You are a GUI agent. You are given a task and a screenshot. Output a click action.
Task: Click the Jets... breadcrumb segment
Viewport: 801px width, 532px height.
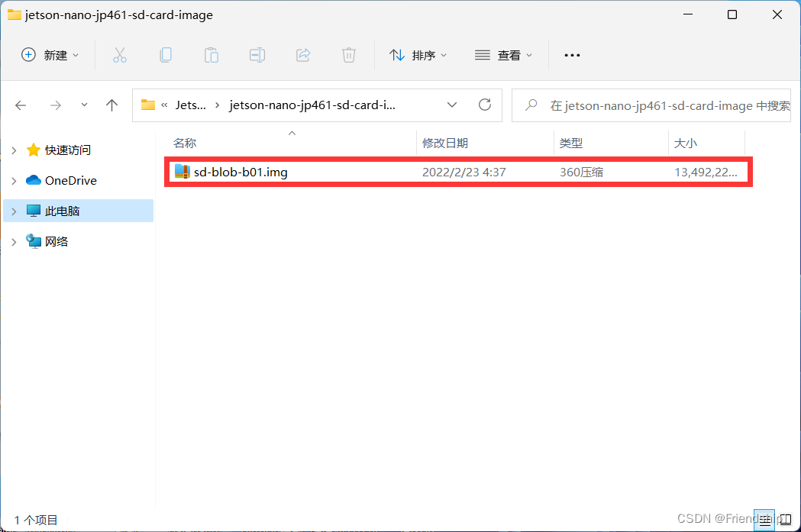point(191,105)
